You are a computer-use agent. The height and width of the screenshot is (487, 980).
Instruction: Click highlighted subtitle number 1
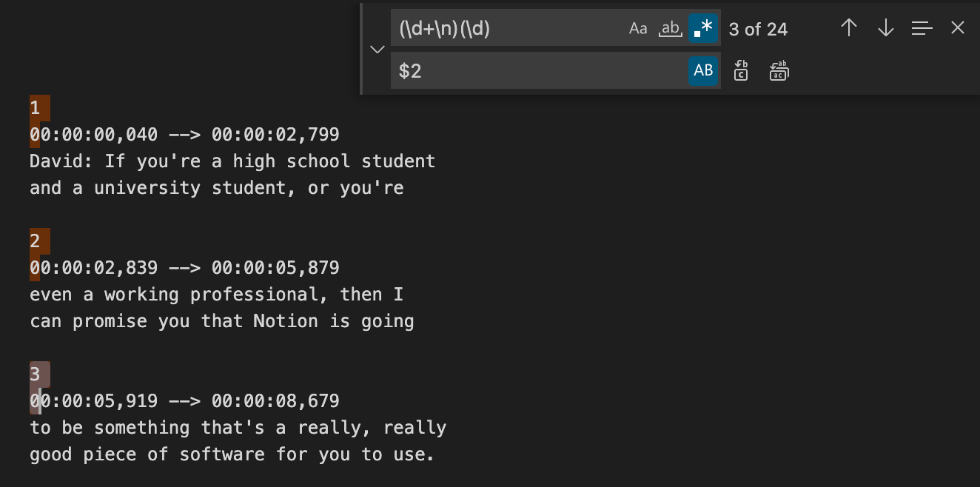[x=35, y=108]
